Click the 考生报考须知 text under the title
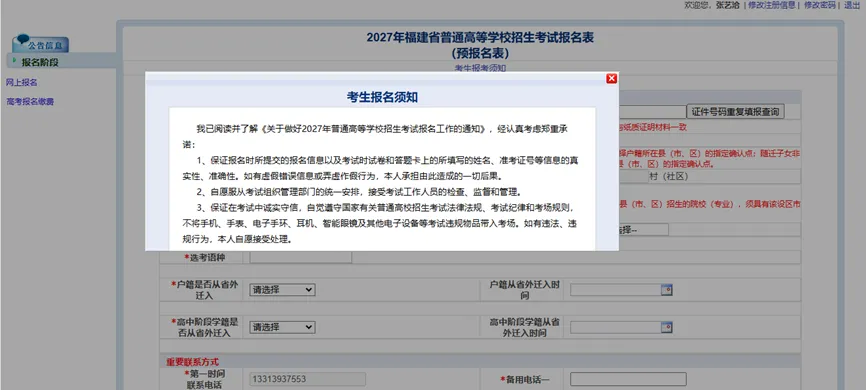866x390 pixels. (x=480, y=68)
